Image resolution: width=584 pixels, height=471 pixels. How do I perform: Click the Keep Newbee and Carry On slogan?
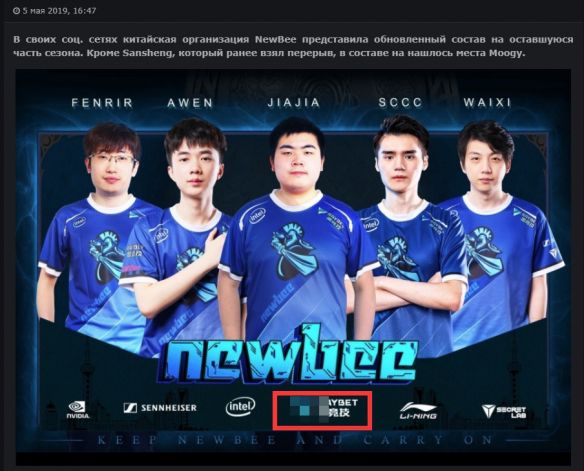click(293, 440)
